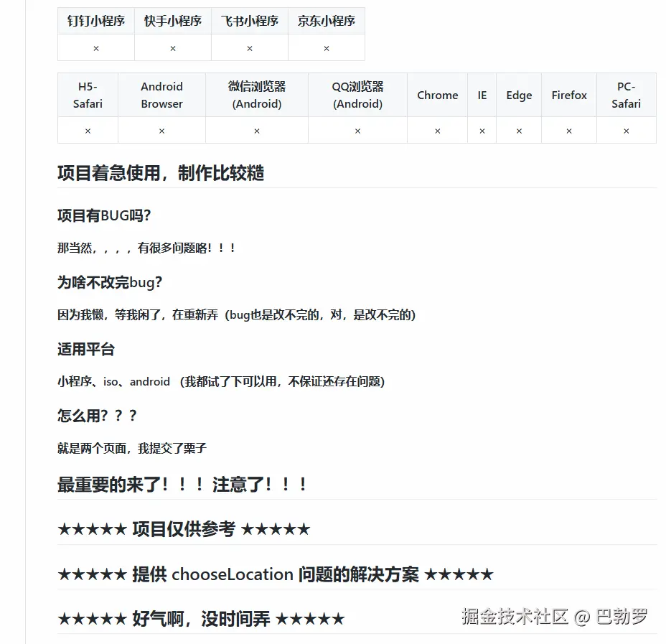Screen dimensions: 666x644
Task: Select the 适用平台 heading
Action: tap(86, 350)
